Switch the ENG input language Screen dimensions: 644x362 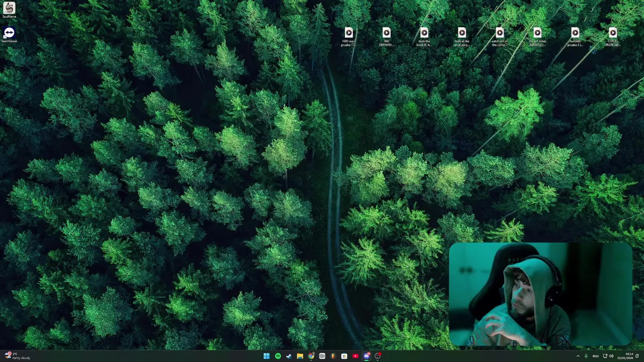[596, 356]
